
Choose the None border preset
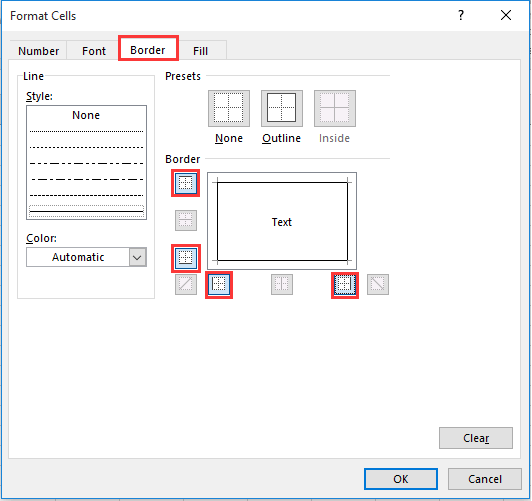click(x=229, y=108)
